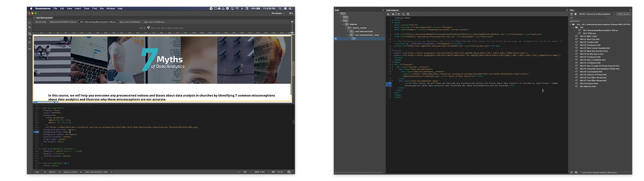
Task: Open the 1625 x 425 window size dropdown
Action: 261,172
